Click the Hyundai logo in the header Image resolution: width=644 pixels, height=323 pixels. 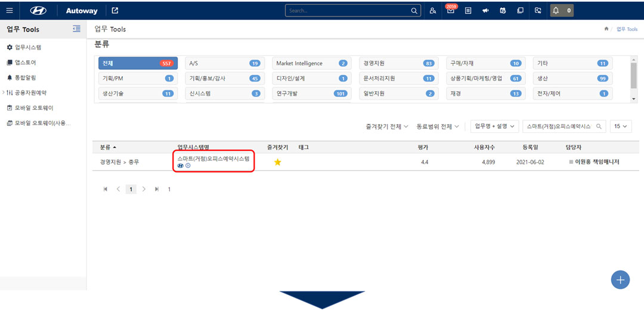point(38,11)
